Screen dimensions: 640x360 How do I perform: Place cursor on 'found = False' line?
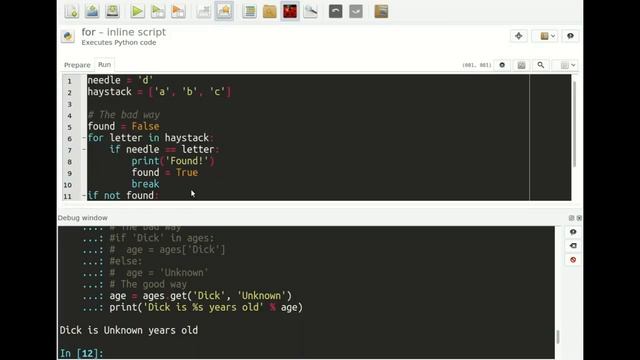pyautogui.click(x=124, y=126)
